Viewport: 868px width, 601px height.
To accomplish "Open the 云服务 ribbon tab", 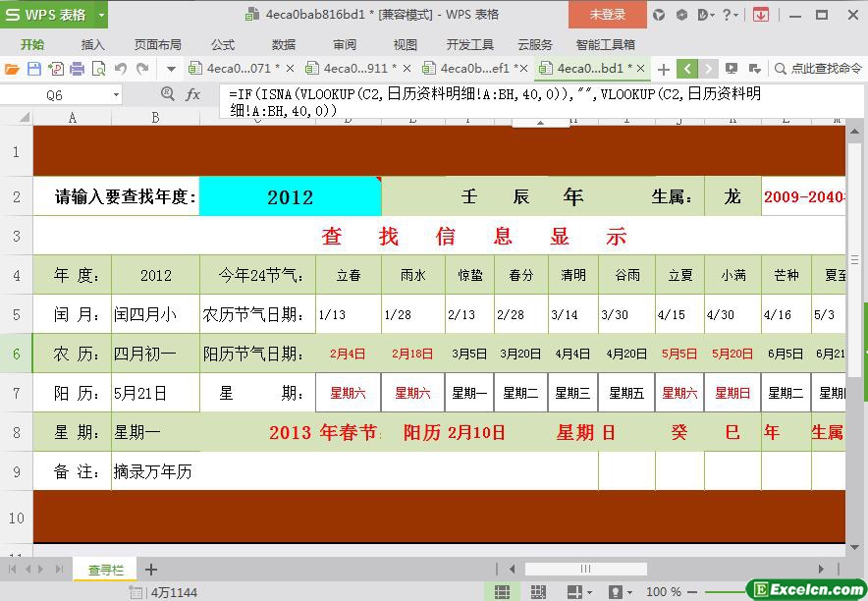I will [535, 45].
